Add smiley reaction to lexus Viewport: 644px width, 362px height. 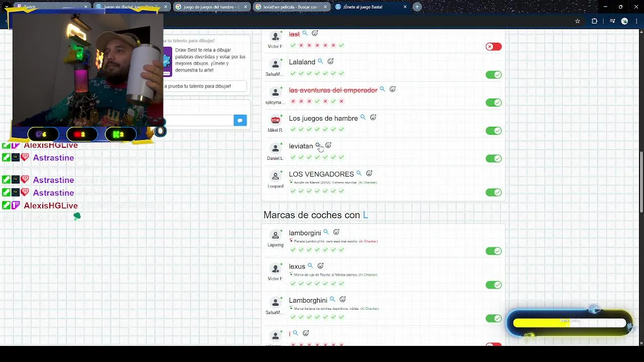[320, 266]
